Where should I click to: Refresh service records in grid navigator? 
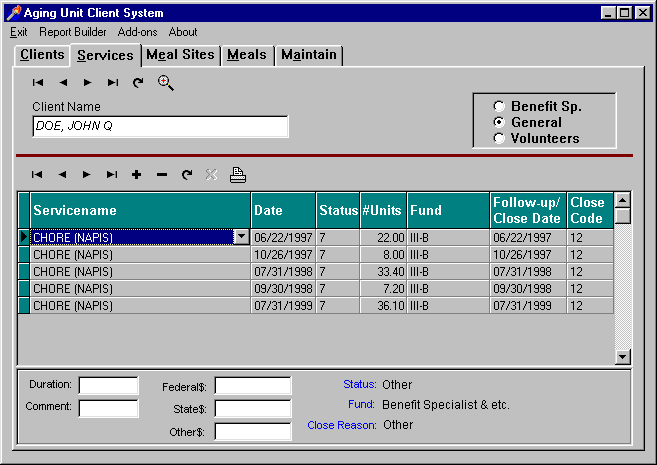tap(187, 175)
